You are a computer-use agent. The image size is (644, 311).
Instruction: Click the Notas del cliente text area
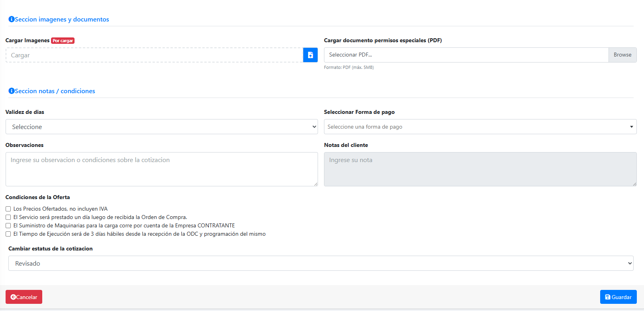(480, 169)
